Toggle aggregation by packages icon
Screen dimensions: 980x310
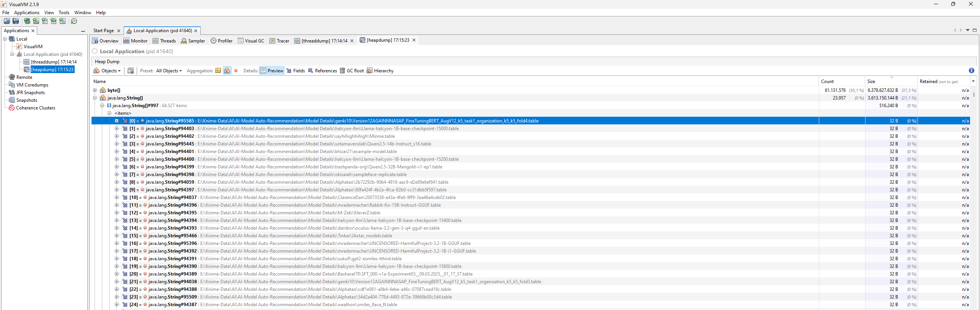point(218,71)
